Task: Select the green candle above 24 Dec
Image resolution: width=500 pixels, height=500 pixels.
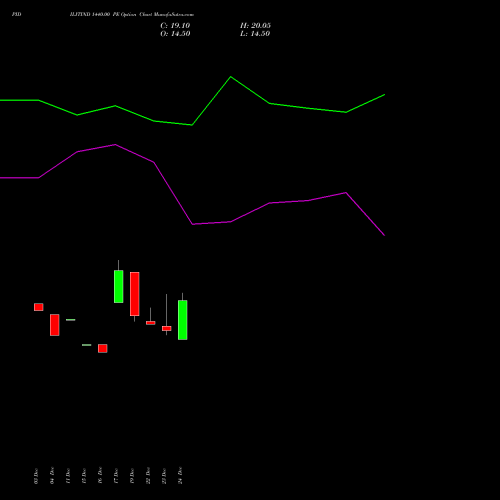Action: click(183, 320)
